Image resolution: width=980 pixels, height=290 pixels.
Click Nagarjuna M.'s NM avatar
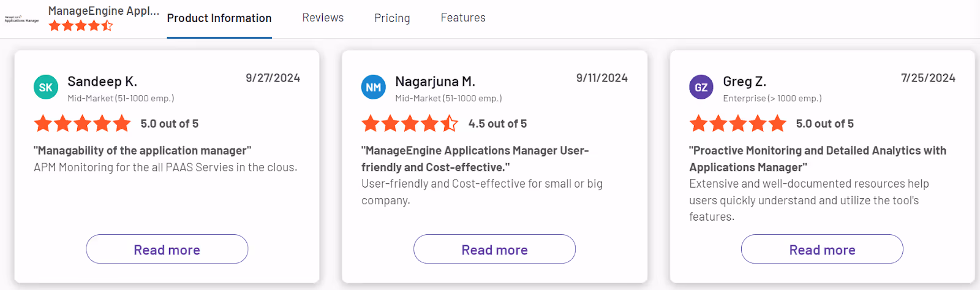(374, 87)
